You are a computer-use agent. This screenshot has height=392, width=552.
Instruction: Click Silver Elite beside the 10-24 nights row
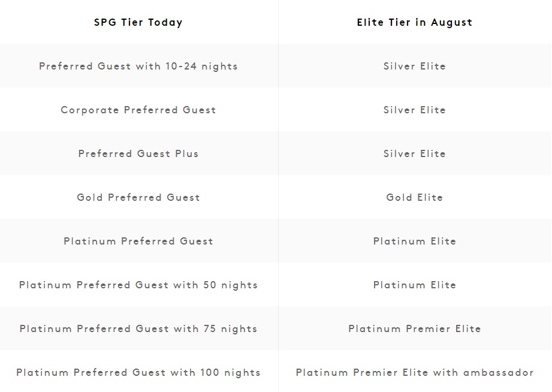click(415, 67)
